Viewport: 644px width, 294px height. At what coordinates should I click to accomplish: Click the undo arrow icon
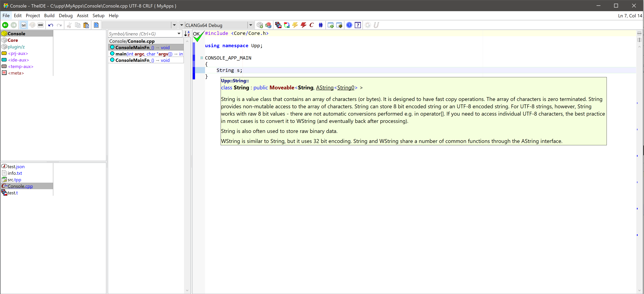(51, 25)
